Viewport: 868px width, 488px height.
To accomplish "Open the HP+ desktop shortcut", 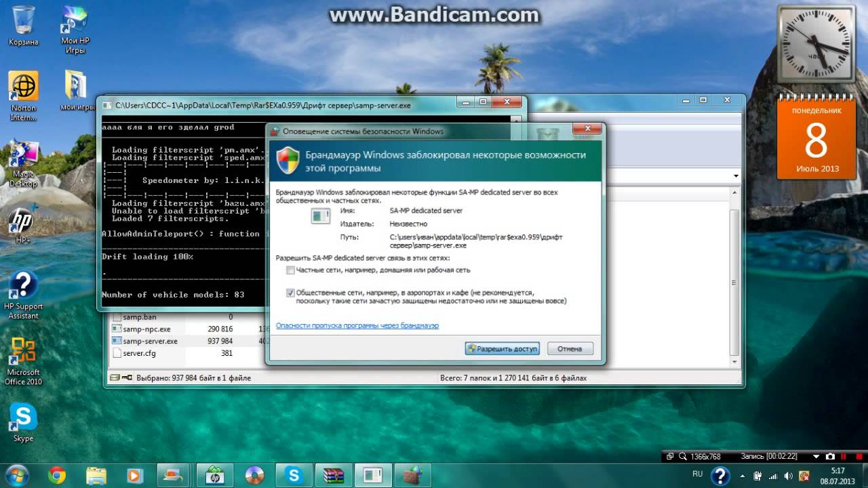I will [22, 225].
